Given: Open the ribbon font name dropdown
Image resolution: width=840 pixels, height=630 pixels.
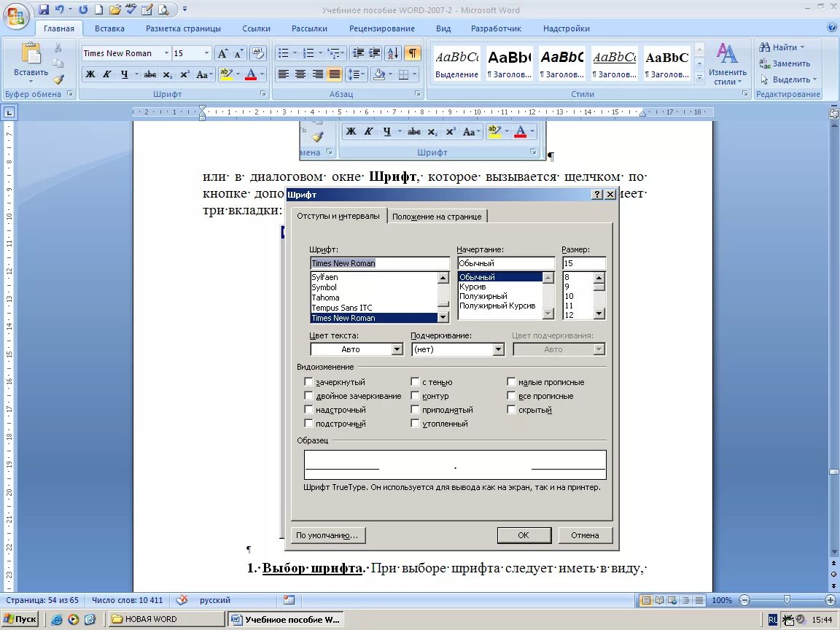Looking at the screenshot, I should pos(166,53).
